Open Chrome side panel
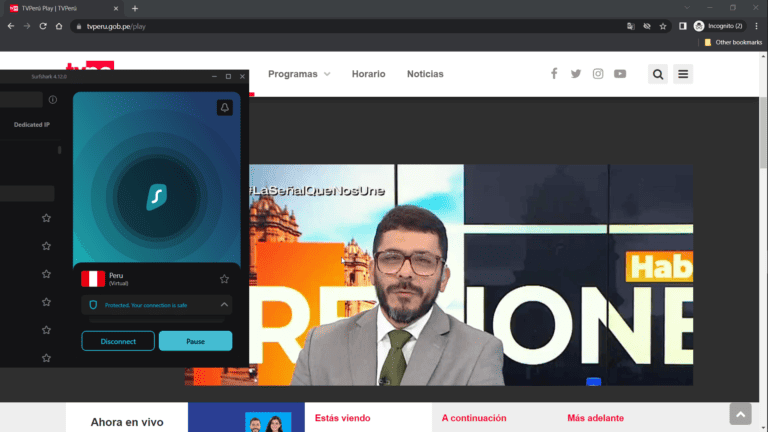 click(683, 26)
